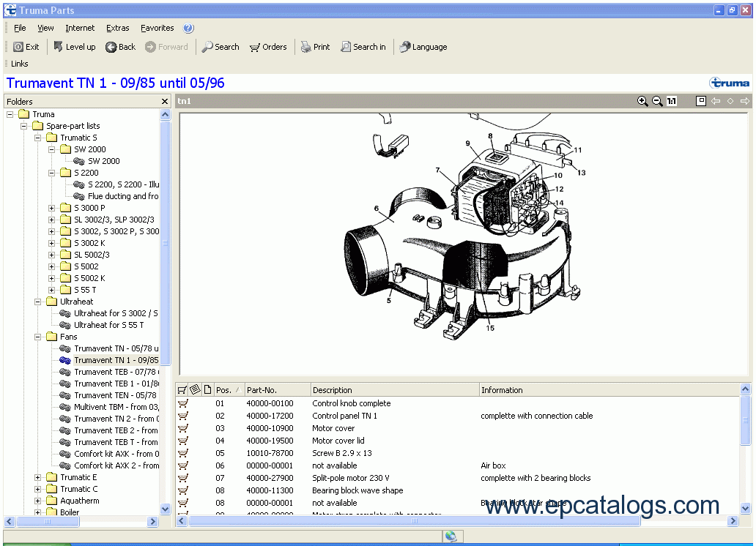
Task: Add Split-pole motor 230 V to cart
Action: click(x=183, y=478)
